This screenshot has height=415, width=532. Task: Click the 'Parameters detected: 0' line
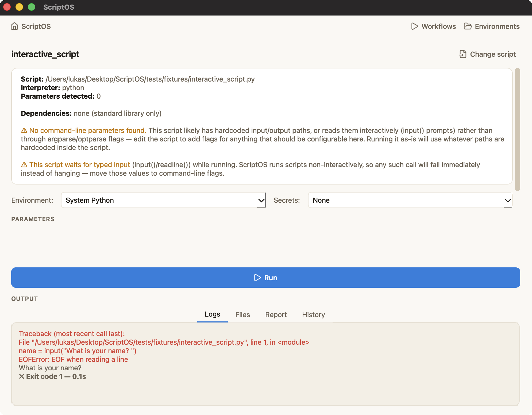pyautogui.click(x=61, y=96)
